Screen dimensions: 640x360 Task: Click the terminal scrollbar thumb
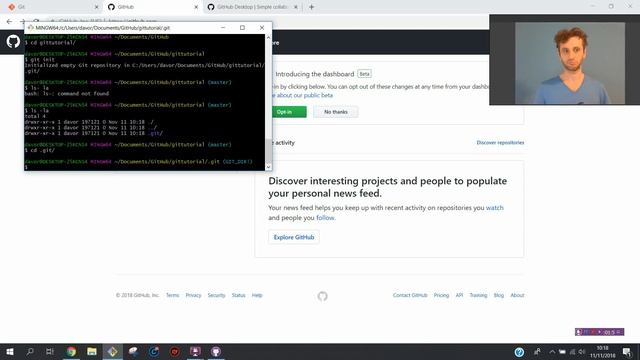pos(268,151)
